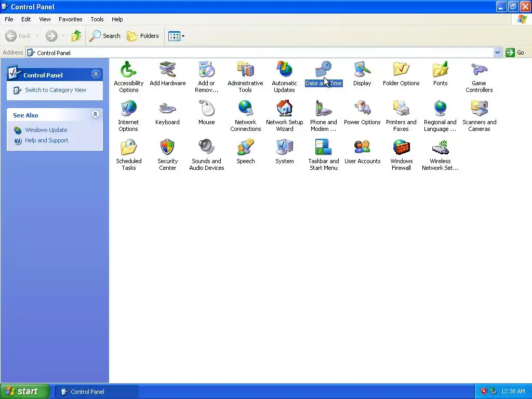The image size is (532, 399).
Task: Launch Wireless Network Setup Wizard icon
Action: [440, 148]
